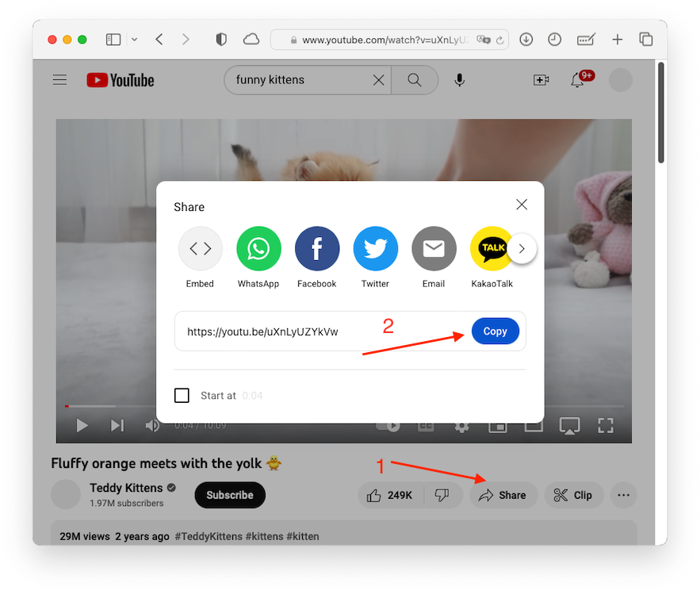The height and width of the screenshot is (590, 700).
Task: Click the keyboard markup toolbar icon
Action: pos(586,40)
